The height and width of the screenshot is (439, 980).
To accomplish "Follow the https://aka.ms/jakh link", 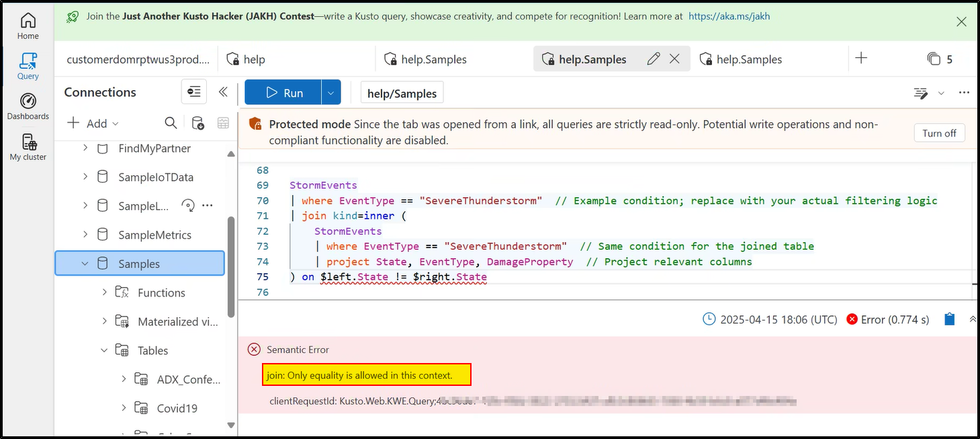I will 729,16.
